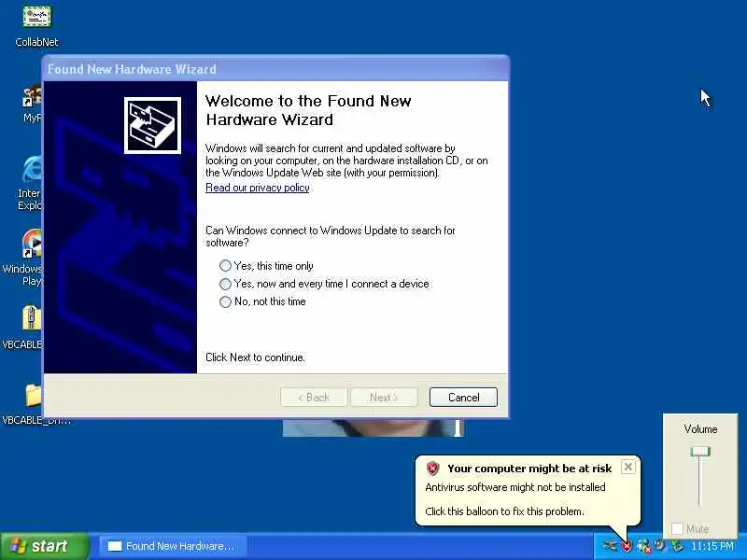
Task: Click the green arrow tray icon beside the clock
Action: (676, 546)
